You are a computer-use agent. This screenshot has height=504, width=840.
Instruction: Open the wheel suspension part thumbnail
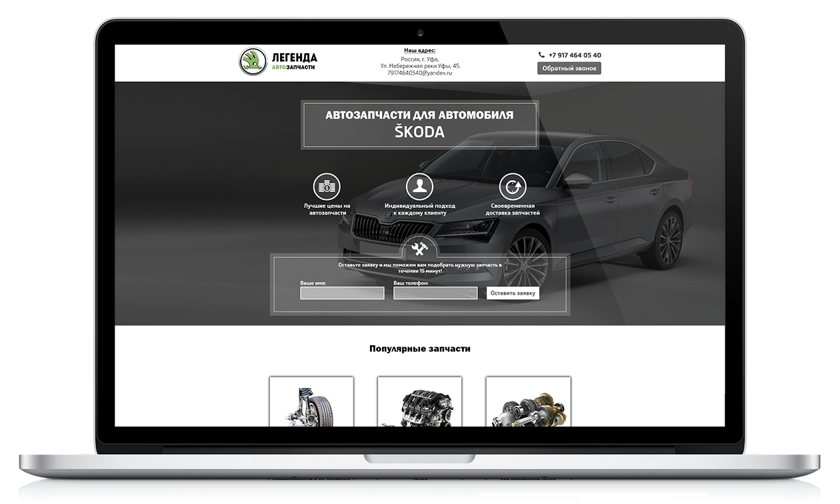pyautogui.click(x=311, y=401)
